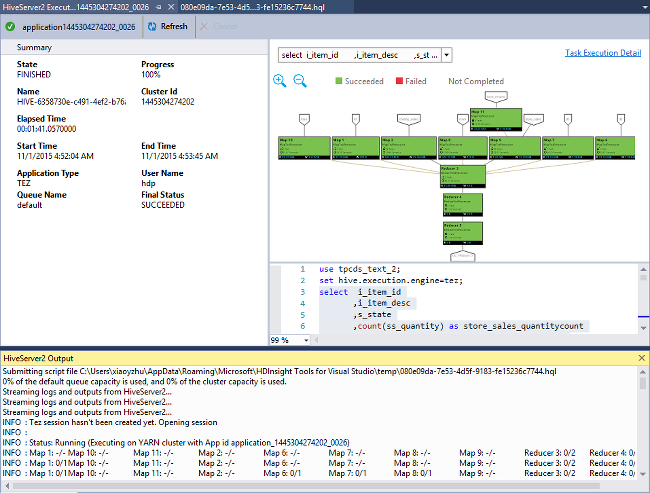Close the HiveServer2 Output panel
Viewport: 650px width, 493px height.
click(641, 358)
